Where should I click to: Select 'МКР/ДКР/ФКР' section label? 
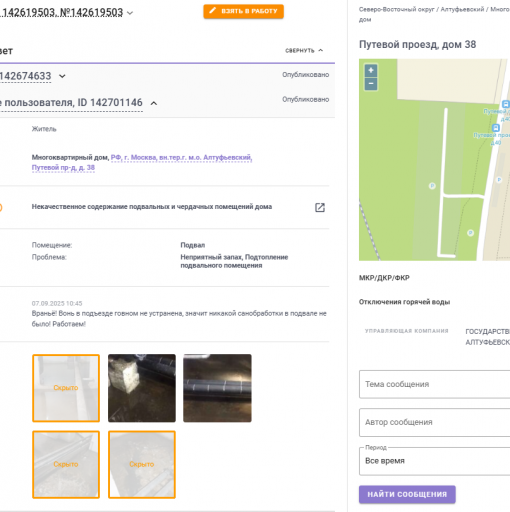click(384, 278)
